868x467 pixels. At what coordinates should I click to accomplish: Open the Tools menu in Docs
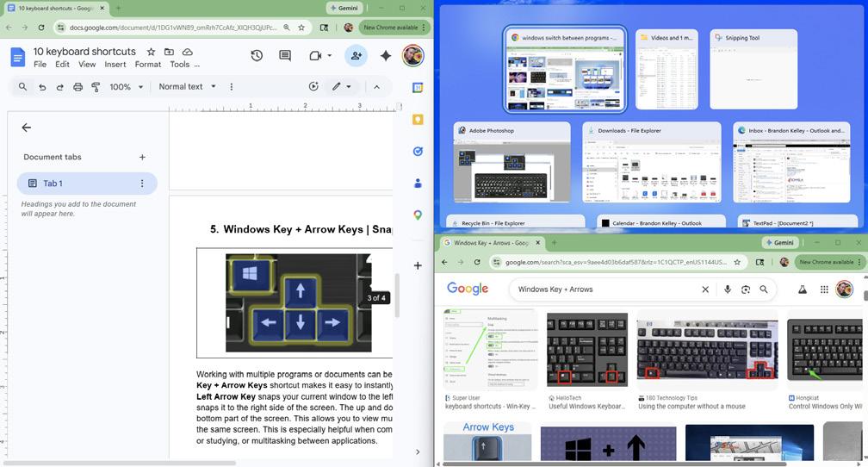coord(179,65)
